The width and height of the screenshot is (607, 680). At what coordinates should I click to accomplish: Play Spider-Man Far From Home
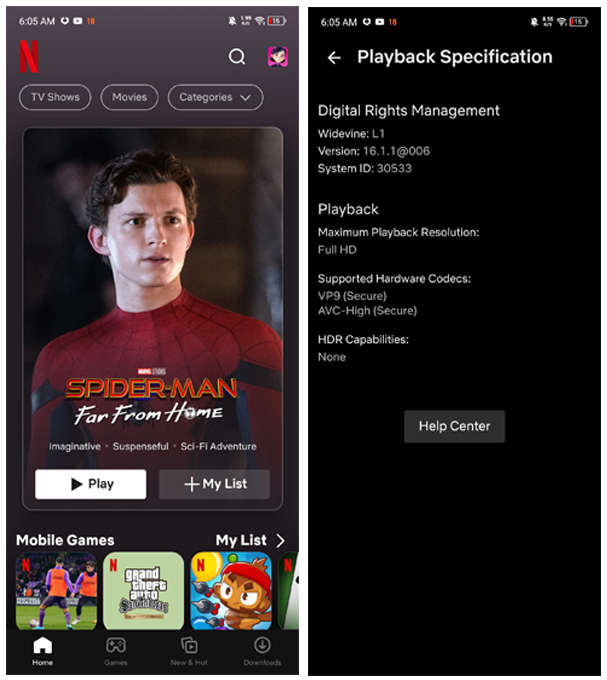(x=91, y=484)
